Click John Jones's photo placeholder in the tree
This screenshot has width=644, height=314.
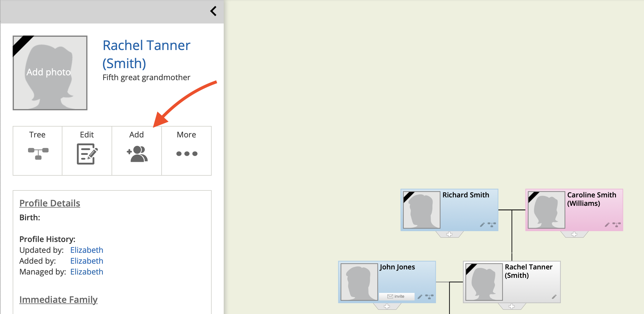click(x=359, y=282)
